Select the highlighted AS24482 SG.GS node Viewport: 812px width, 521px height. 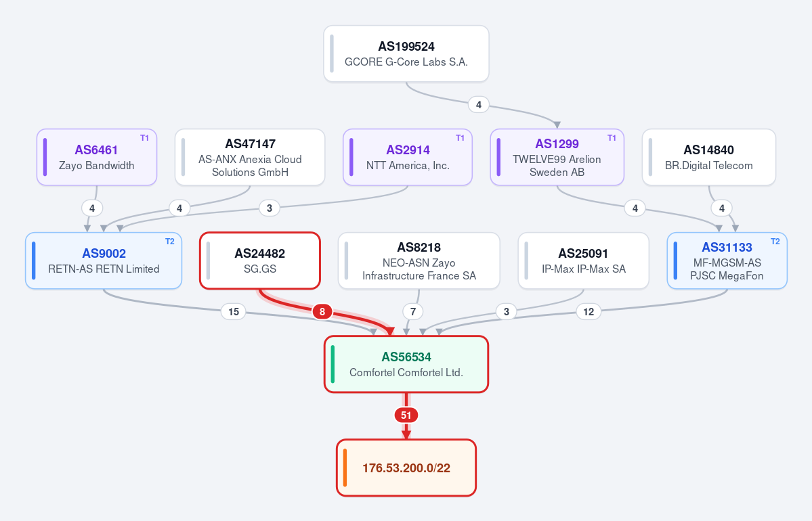tap(260, 260)
